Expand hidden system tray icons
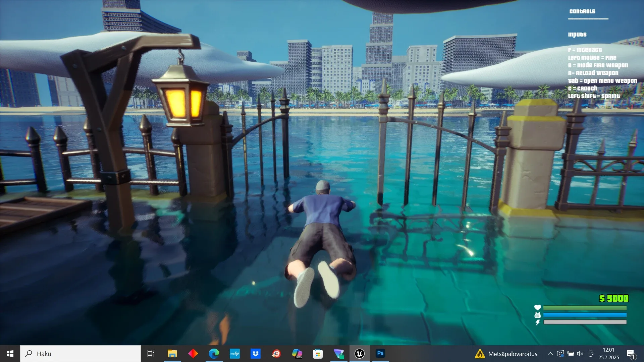Image resolution: width=644 pixels, height=362 pixels. point(550,354)
